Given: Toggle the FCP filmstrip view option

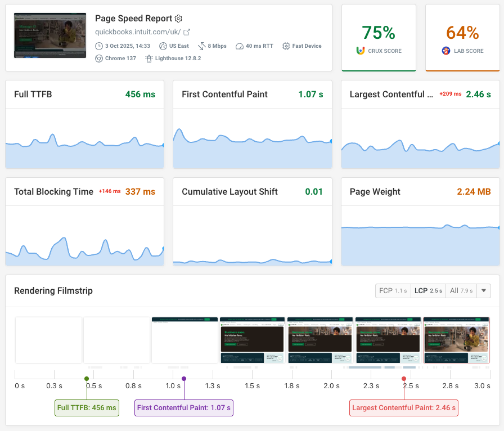Looking at the screenshot, I should [393, 291].
